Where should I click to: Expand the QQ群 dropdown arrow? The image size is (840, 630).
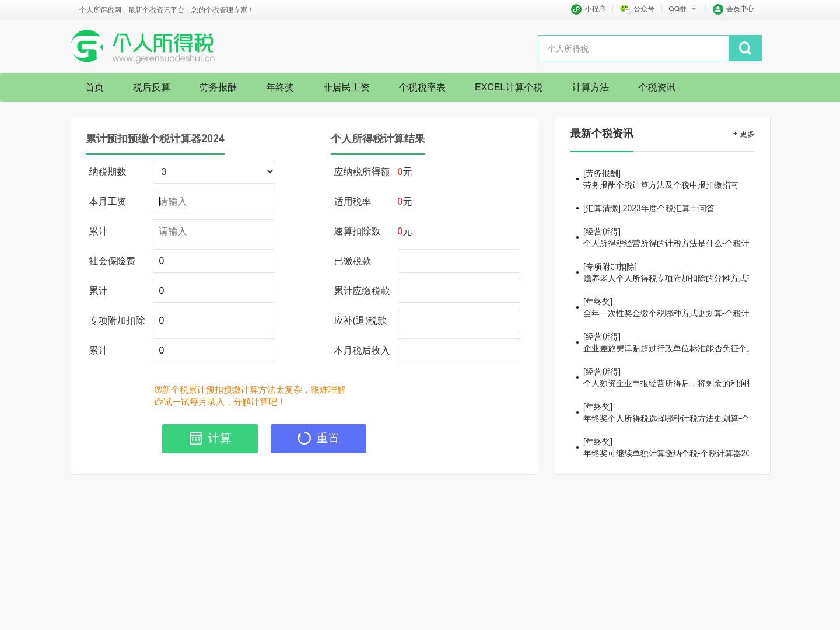point(694,9)
